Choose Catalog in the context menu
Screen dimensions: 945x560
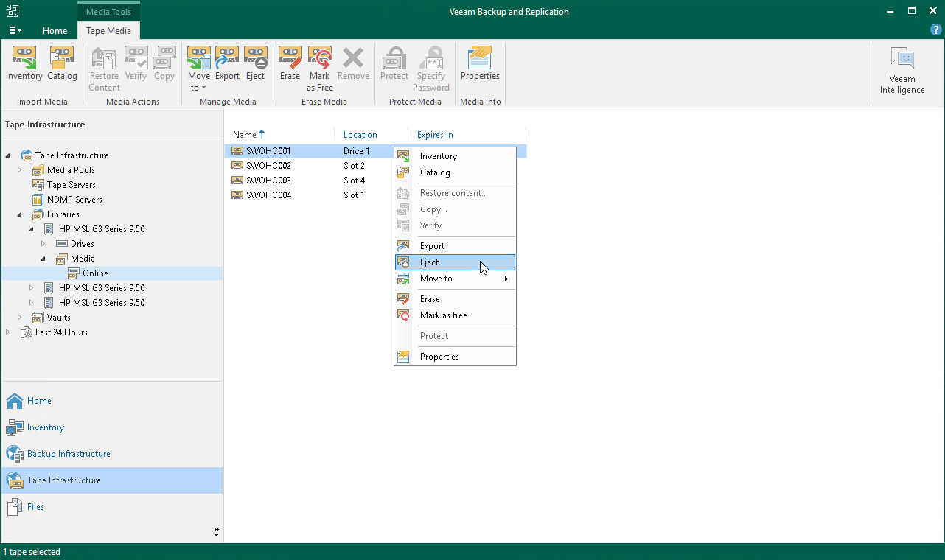point(455,172)
